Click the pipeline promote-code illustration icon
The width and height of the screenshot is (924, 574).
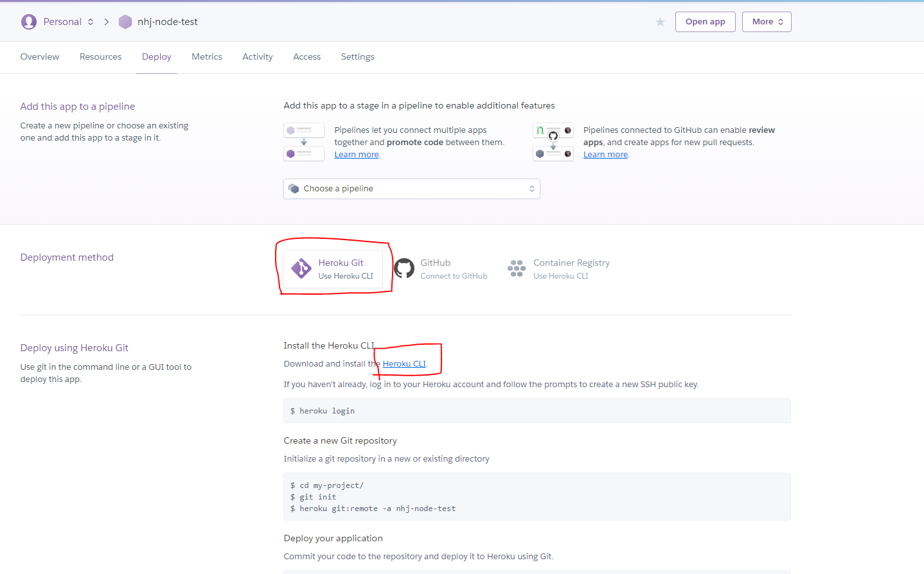pyautogui.click(x=304, y=142)
